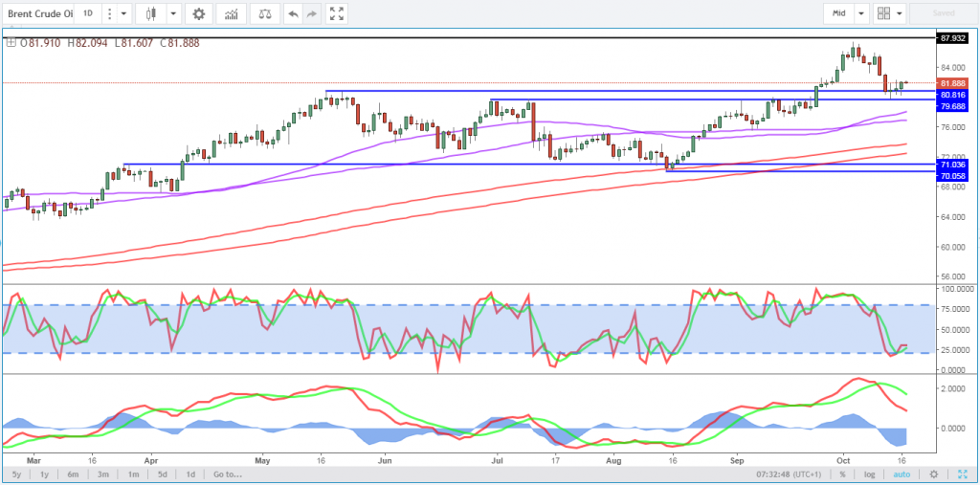This screenshot has height=485, width=980.
Task: Open the Go to... date option
Action: 228,474
